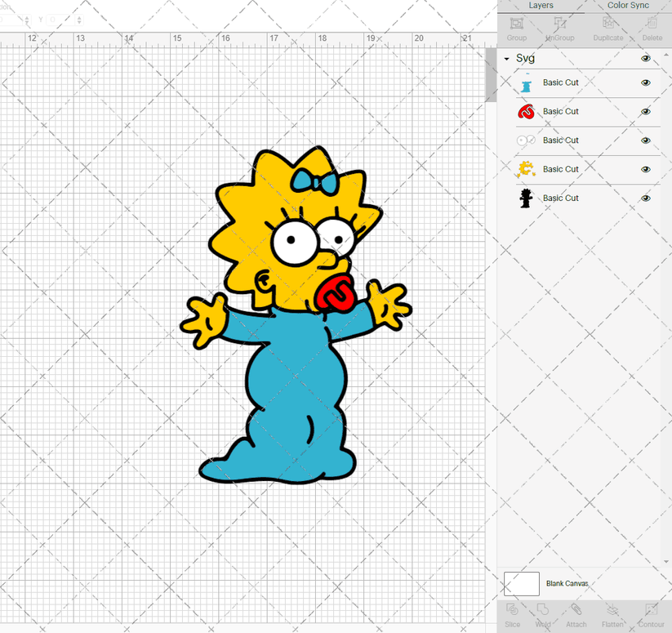This screenshot has width=672, height=633.
Task: Hide the Svg group
Action: [645, 58]
